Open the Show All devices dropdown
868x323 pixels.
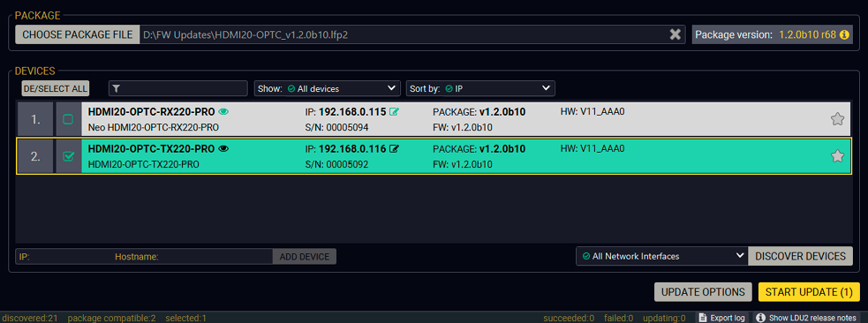click(328, 88)
